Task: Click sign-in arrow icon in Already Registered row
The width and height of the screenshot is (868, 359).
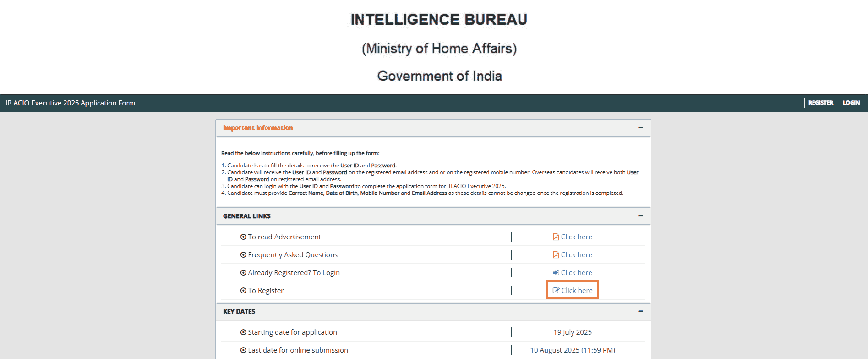Action: click(556, 273)
